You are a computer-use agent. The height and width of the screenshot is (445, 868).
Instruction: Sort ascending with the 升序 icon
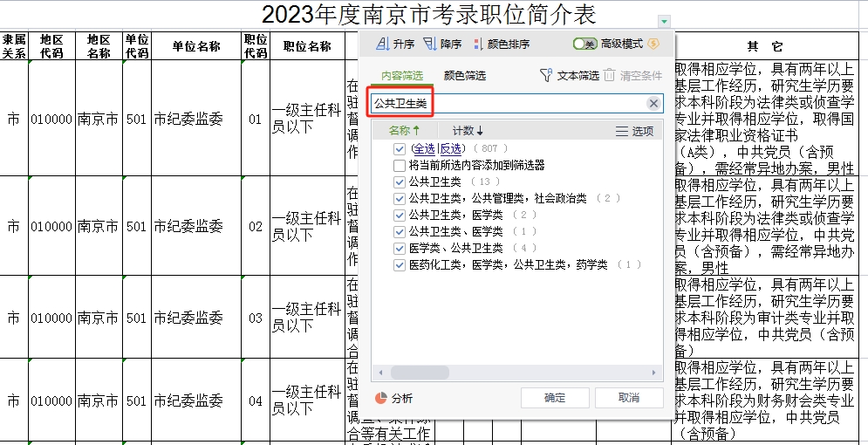coord(382,44)
